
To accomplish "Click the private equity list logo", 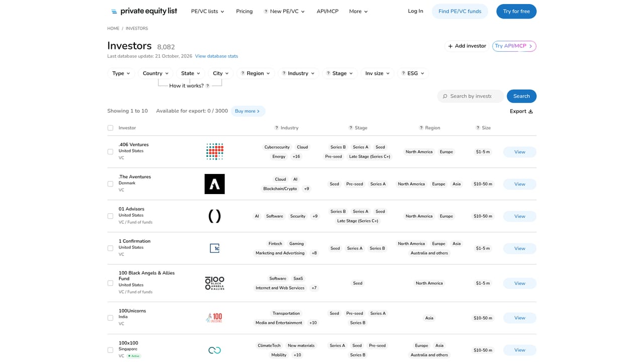I will click(144, 11).
